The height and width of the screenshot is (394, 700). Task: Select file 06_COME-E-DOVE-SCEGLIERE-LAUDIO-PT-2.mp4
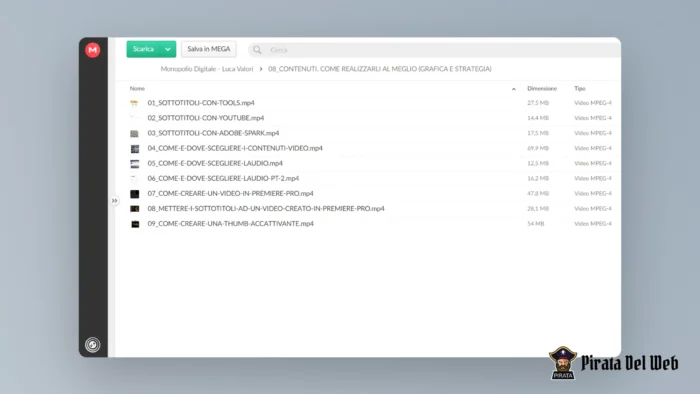(223, 178)
